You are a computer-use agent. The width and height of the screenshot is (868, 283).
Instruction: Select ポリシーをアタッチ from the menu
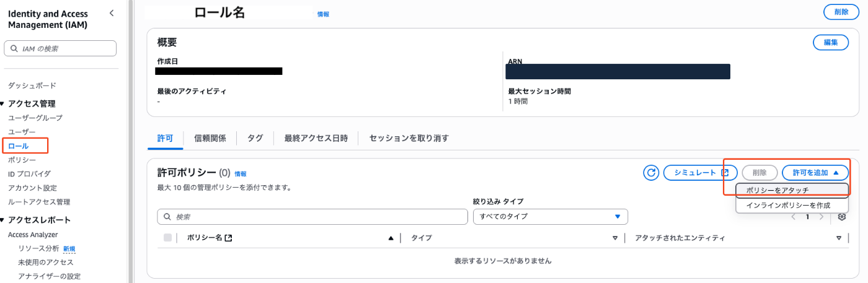click(777, 189)
